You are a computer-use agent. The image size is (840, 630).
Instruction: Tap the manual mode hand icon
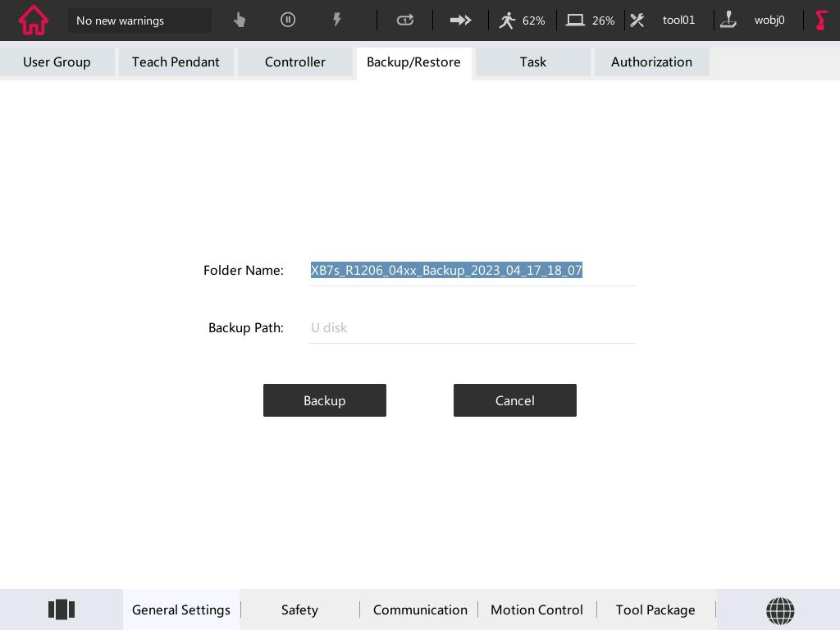pyautogui.click(x=240, y=20)
